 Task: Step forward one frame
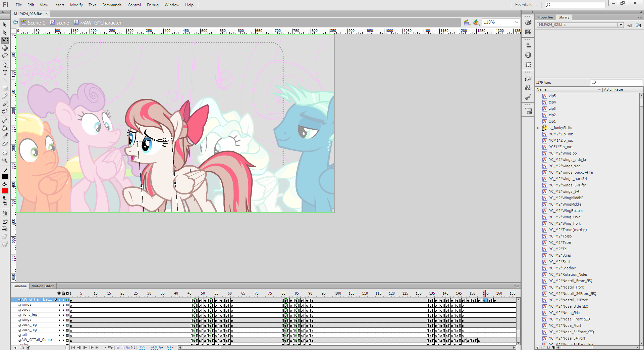click(91, 348)
